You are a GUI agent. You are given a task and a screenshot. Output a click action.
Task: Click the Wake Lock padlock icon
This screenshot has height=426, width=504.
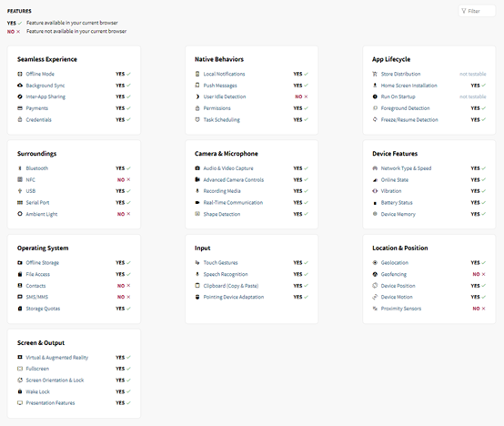click(x=20, y=391)
